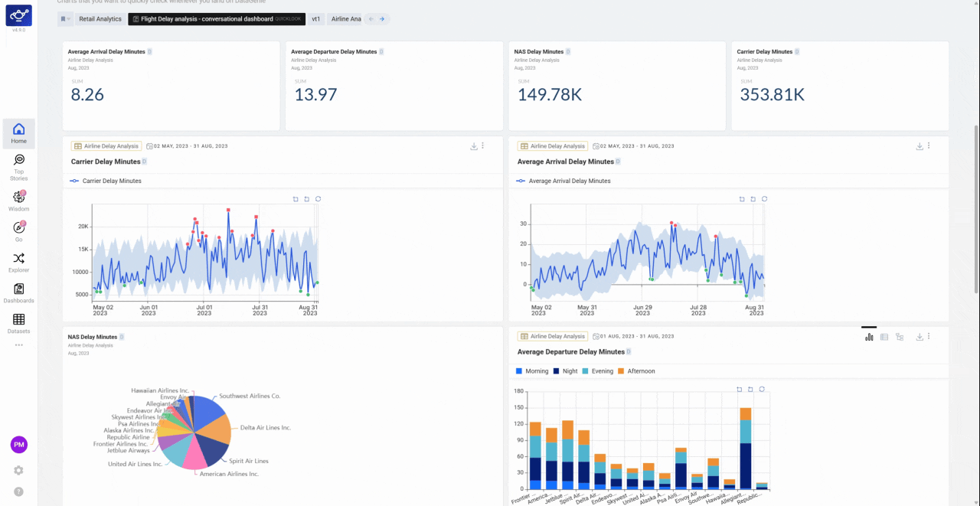Click D badge on NAS Delay Minutes KPI card
Screen dimensions: 980x506
pyautogui.click(x=568, y=52)
